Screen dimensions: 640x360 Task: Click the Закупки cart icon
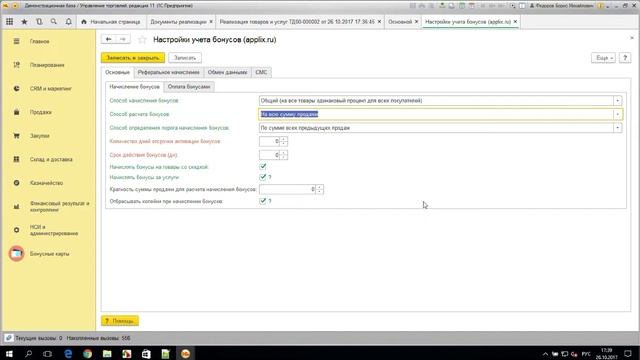16,136
